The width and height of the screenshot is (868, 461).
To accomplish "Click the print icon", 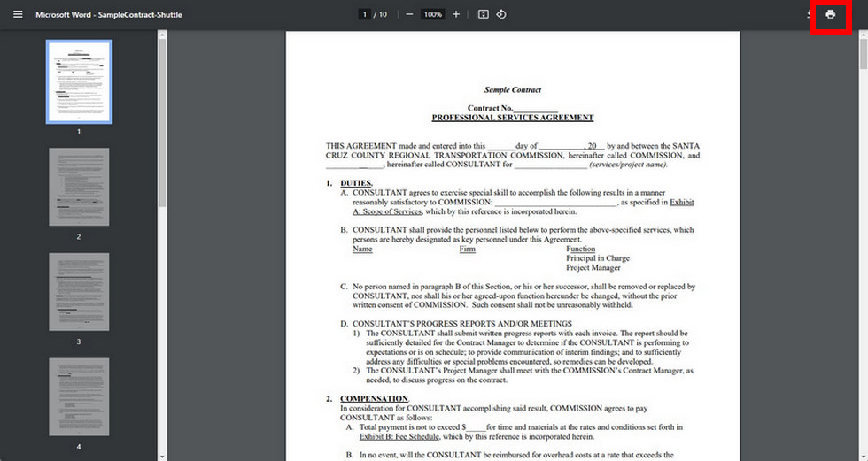I will [x=831, y=14].
